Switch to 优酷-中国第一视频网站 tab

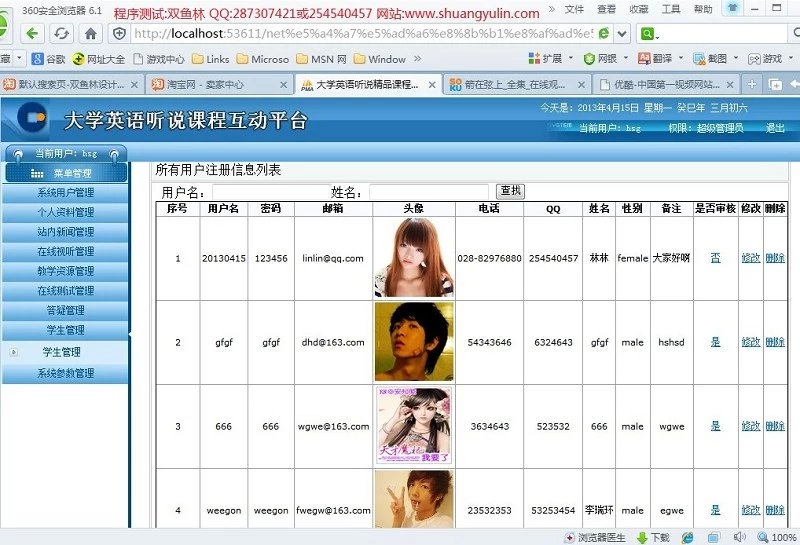click(x=666, y=85)
